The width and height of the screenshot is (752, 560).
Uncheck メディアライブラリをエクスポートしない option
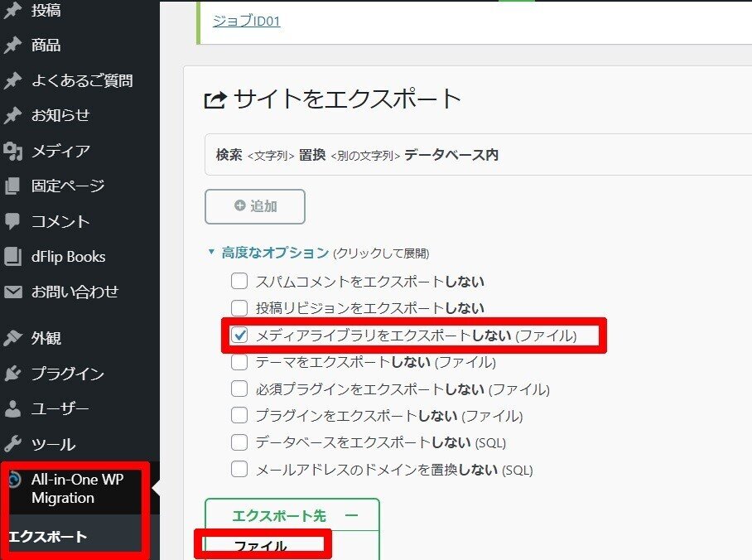tap(239, 335)
